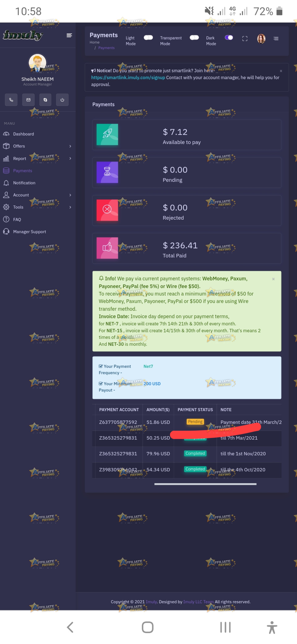This screenshot has width=297, height=644.
Task: Select the 79.96 USD amount
Action: tap(158, 454)
